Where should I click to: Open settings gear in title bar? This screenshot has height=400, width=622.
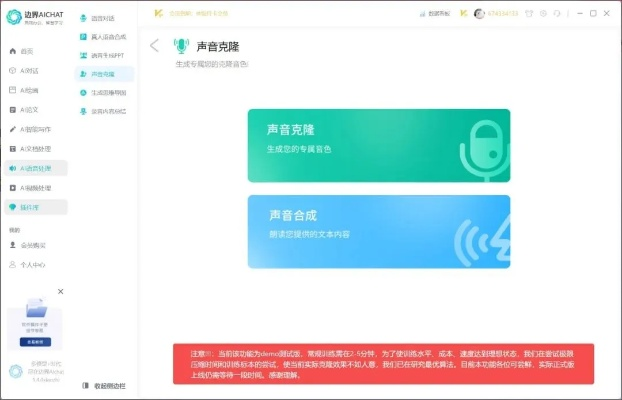[543, 13]
